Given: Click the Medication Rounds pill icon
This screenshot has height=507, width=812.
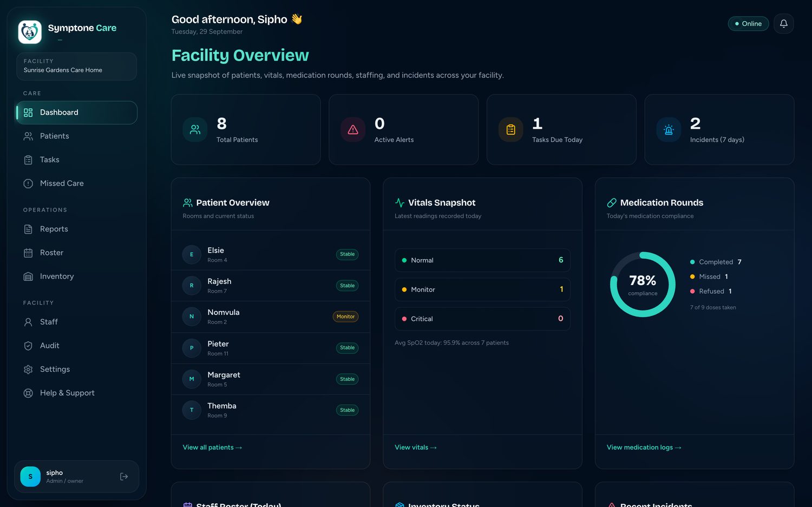Looking at the screenshot, I should 612,203.
